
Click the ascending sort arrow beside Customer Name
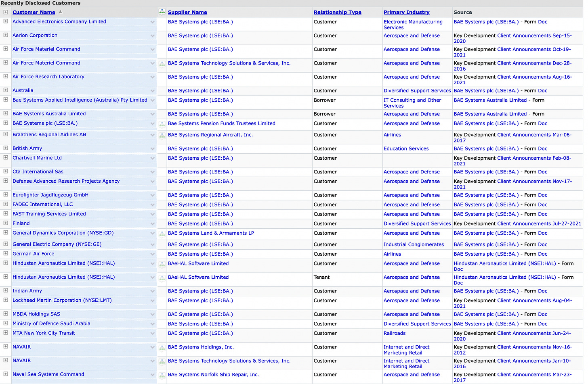(x=61, y=12)
